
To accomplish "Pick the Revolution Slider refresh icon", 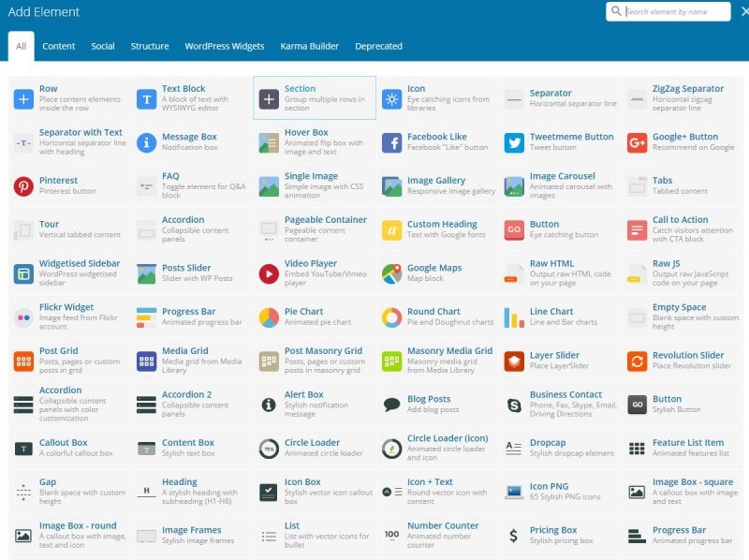I will 637,361.
